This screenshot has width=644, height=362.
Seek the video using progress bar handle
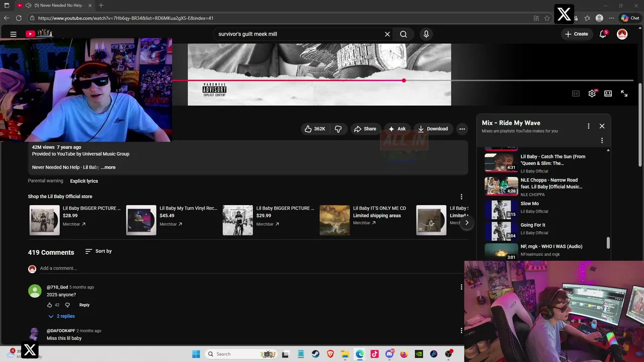click(404, 80)
